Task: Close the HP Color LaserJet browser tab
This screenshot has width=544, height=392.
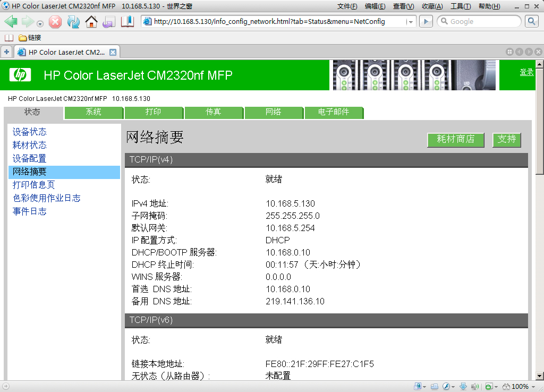Action: click(113, 52)
